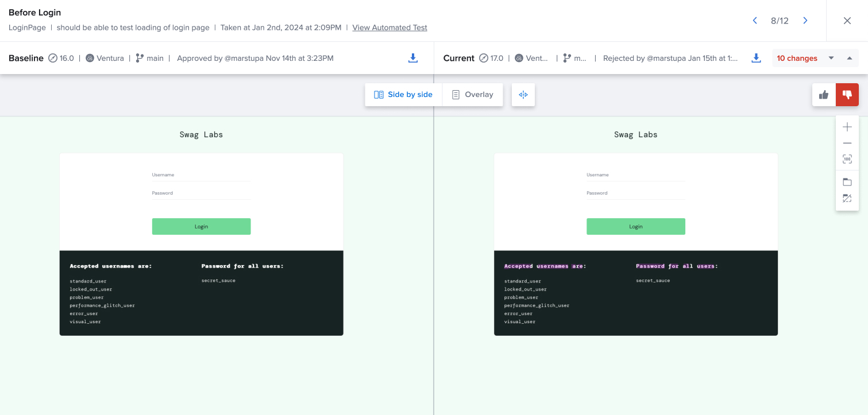Download the Current screenshot
The image size is (868, 415).
[756, 57]
